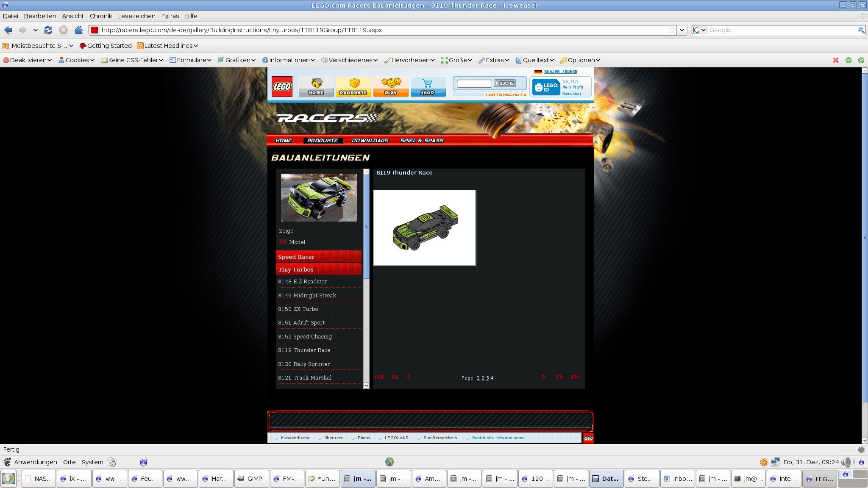Expand the Keine CSS-Fehler dropdown

(x=132, y=60)
